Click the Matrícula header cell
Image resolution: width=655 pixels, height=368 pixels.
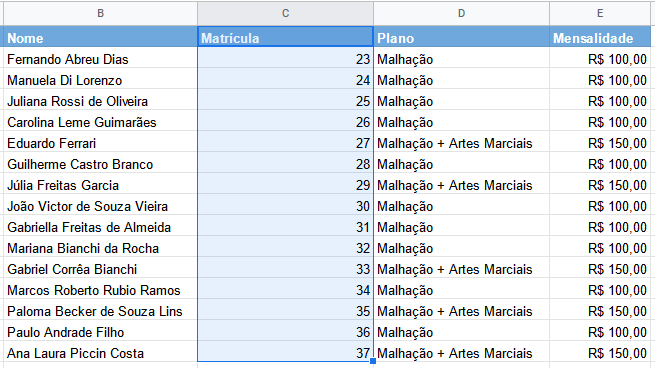pos(285,37)
